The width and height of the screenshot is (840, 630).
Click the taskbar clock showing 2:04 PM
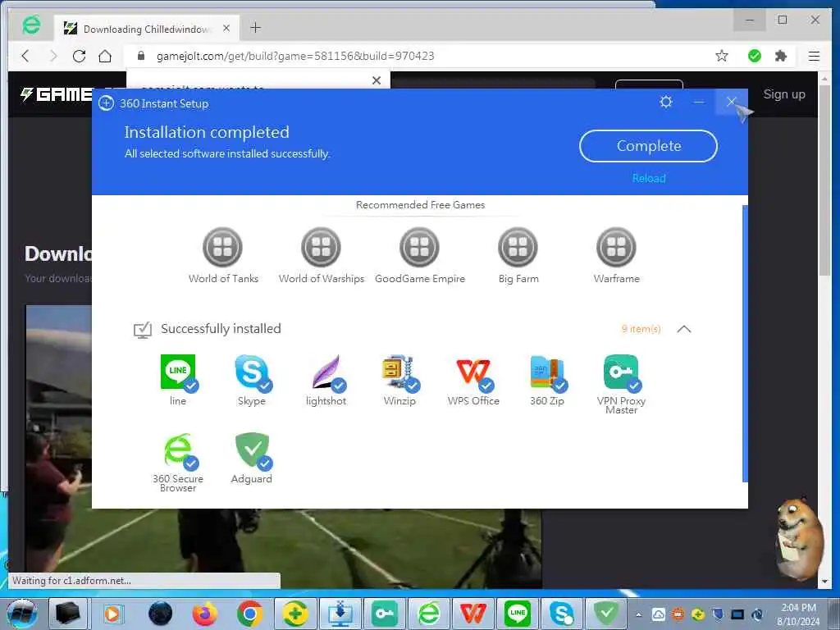click(798, 614)
